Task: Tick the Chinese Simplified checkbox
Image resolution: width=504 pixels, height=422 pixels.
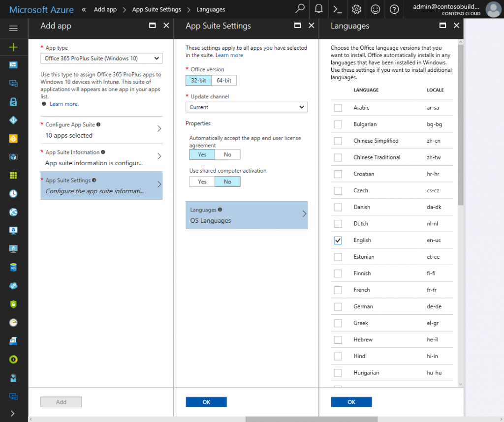Action: [x=338, y=141]
